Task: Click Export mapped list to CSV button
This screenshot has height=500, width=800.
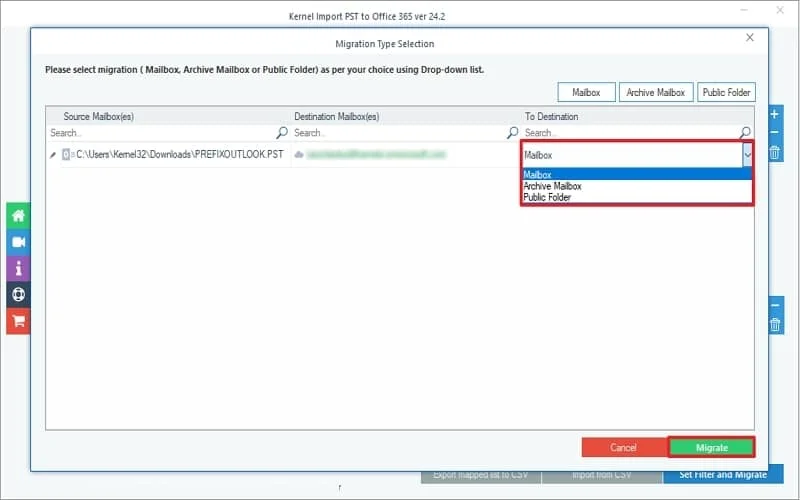Action: pos(481,475)
